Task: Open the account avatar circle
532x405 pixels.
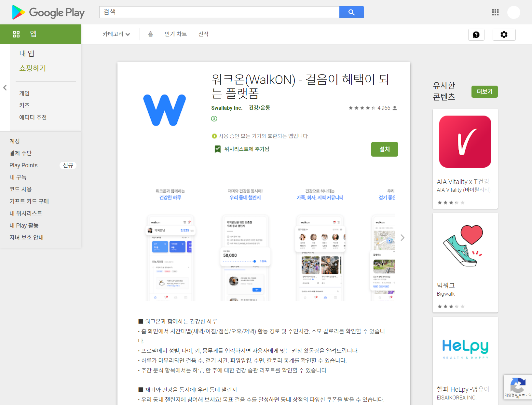Action: 514,12
